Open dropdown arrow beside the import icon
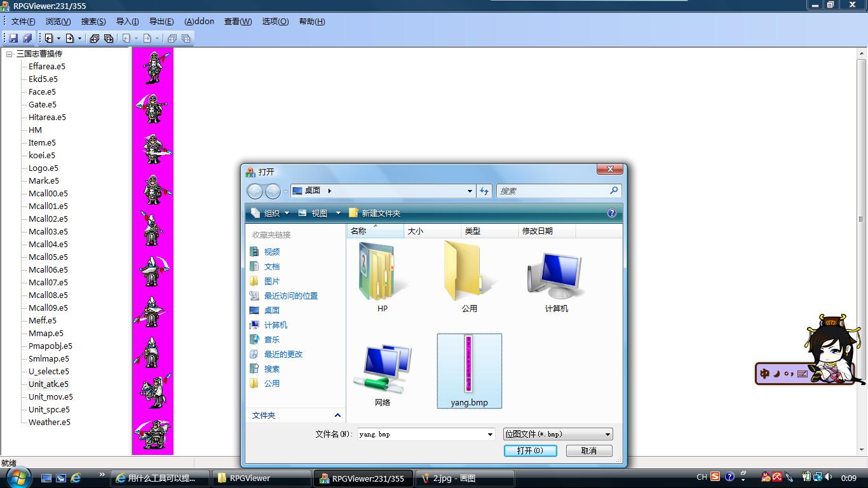This screenshot has width=868, height=488. coord(58,38)
